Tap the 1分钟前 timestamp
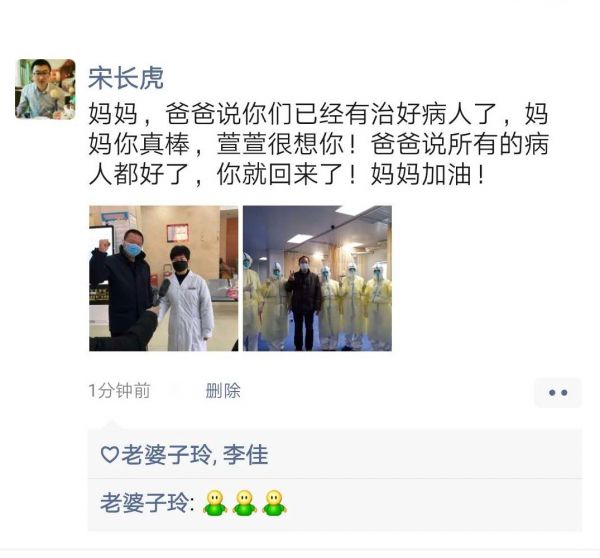 click(x=119, y=391)
